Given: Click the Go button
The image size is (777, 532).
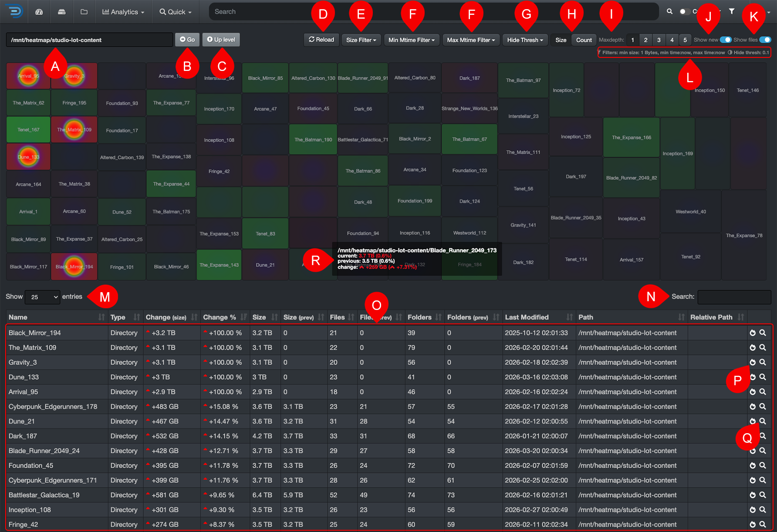Looking at the screenshot, I should (x=187, y=40).
